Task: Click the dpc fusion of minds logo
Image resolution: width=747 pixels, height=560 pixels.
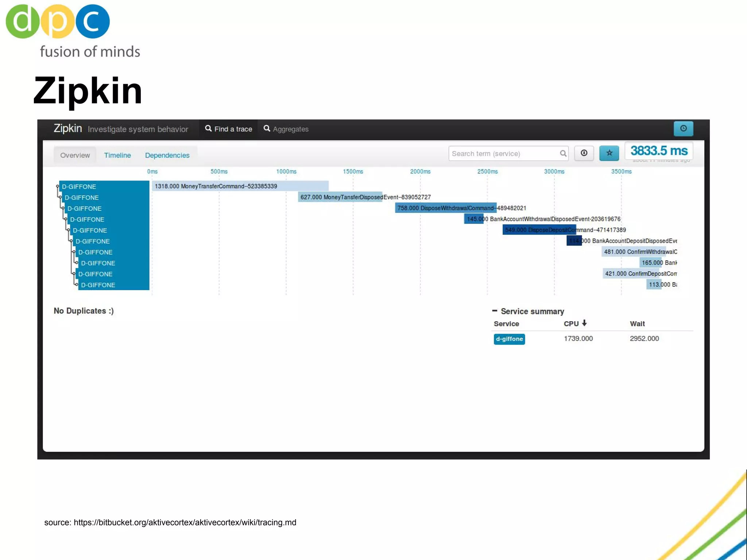Action: tap(73, 31)
